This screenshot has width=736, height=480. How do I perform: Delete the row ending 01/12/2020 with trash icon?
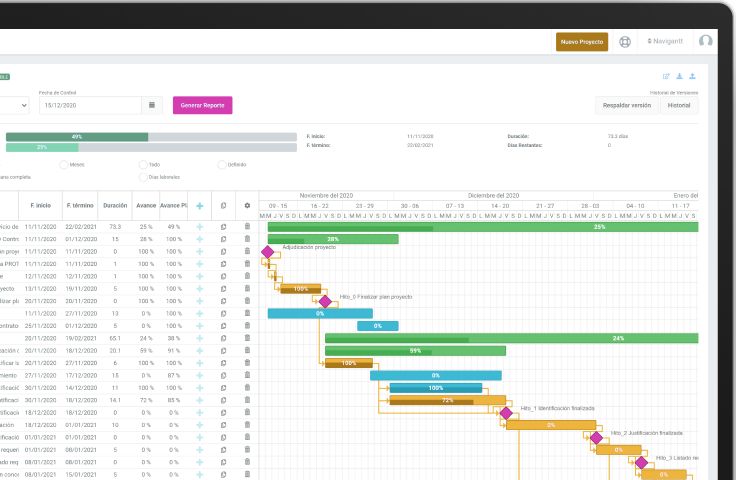[247, 239]
